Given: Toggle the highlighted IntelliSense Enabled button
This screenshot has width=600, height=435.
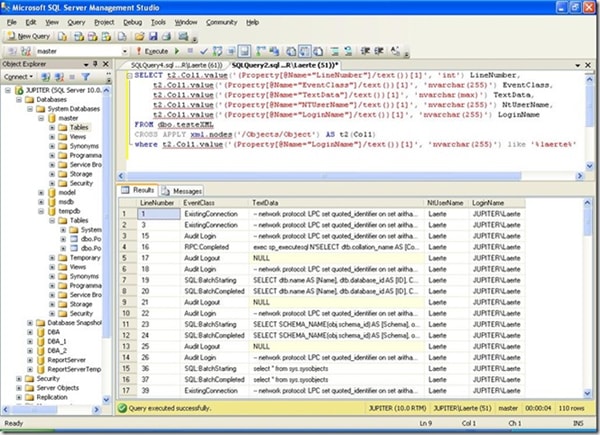Looking at the screenshot, I should tap(244, 51).
